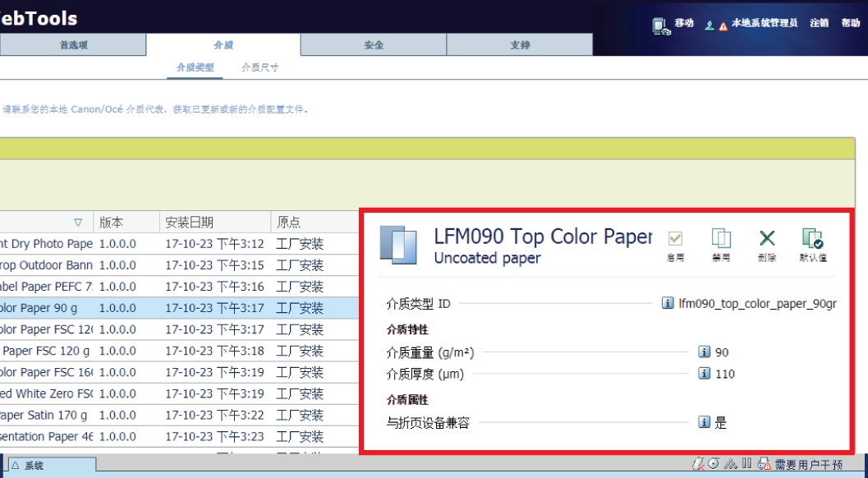Click the media roll icon in status bar
Image resolution: width=868 pixels, height=478 pixels.
tap(714, 463)
